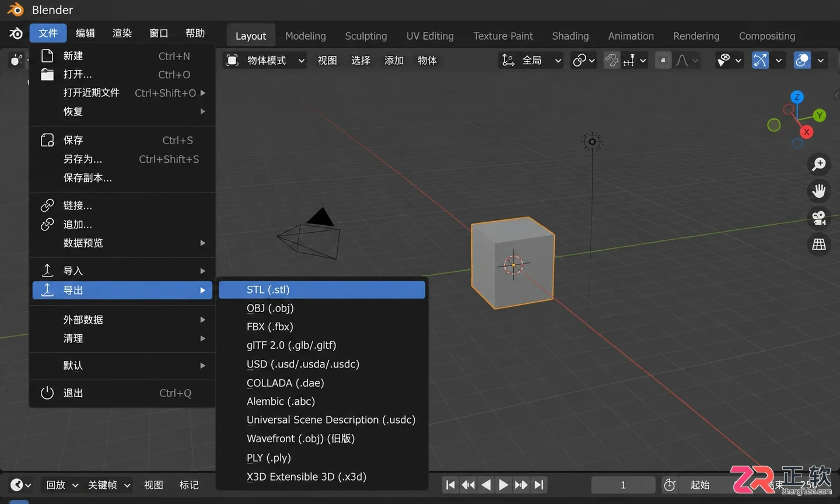Click the Open (打开) folder icon
The image size is (840, 504).
tap(47, 75)
